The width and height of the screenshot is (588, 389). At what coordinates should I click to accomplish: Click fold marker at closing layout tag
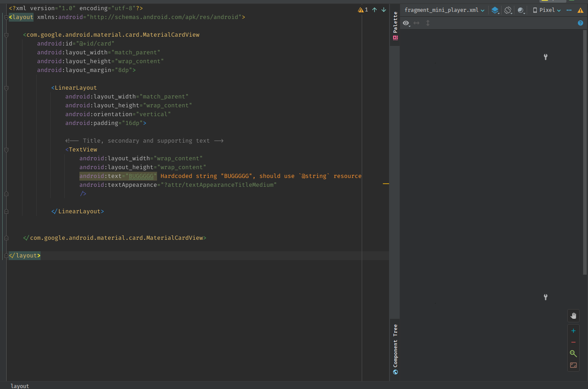coord(6,256)
